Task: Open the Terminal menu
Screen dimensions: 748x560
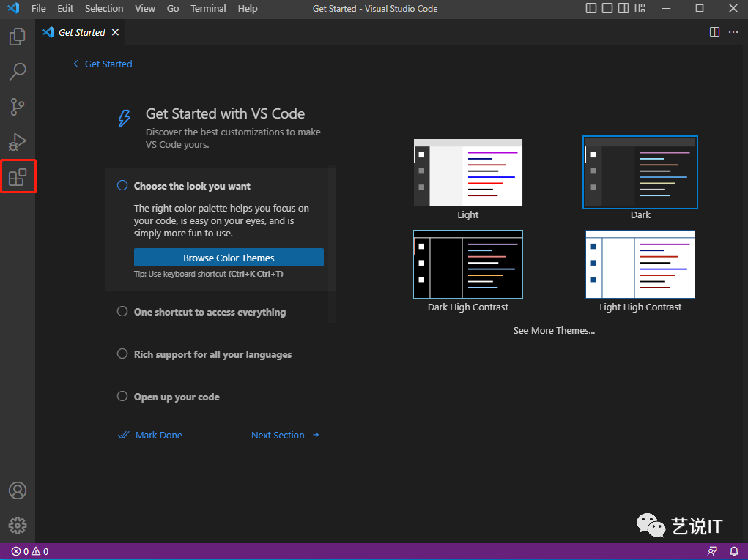Action: (209, 8)
